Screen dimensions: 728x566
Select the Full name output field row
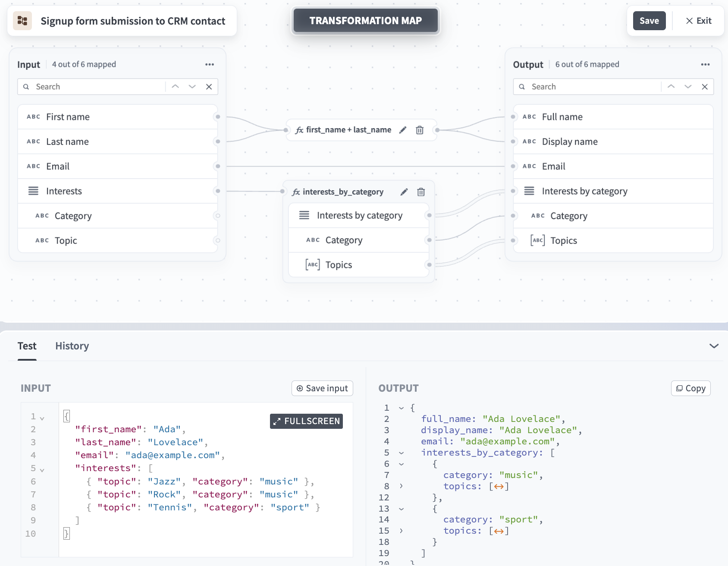[x=613, y=117]
